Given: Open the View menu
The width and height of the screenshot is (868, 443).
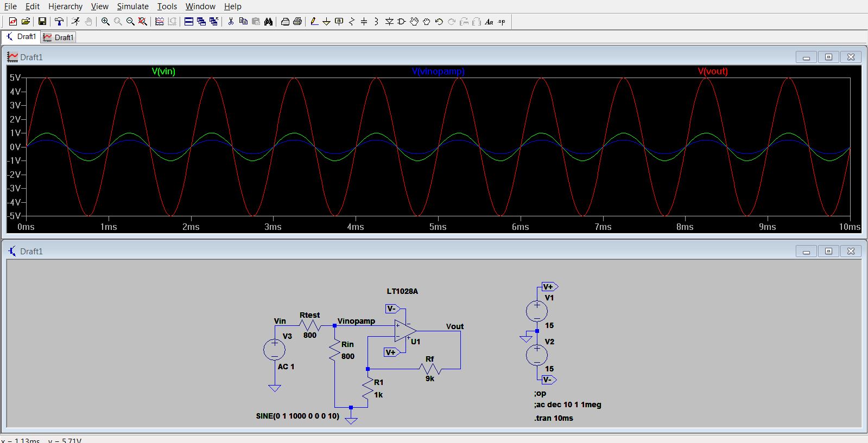Looking at the screenshot, I should (x=99, y=7).
